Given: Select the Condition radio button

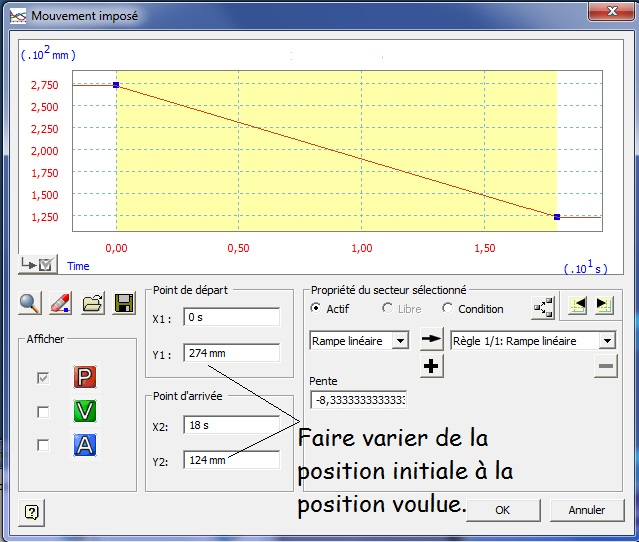Looking at the screenshot, I should 447,308.
